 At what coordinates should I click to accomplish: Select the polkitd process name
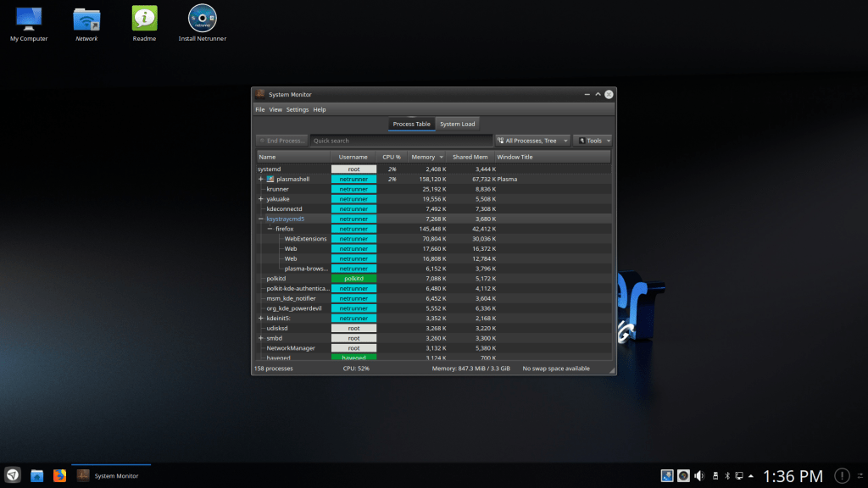275,279
